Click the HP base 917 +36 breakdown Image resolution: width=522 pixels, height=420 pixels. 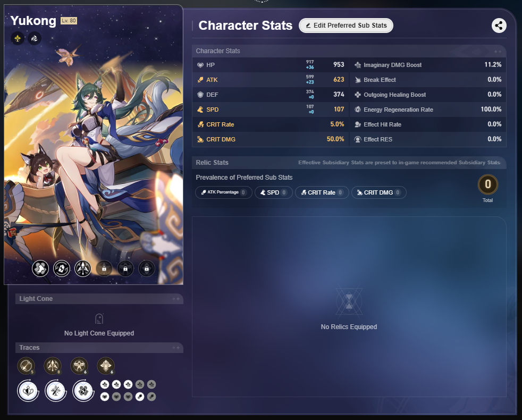[x=310, y=65]
